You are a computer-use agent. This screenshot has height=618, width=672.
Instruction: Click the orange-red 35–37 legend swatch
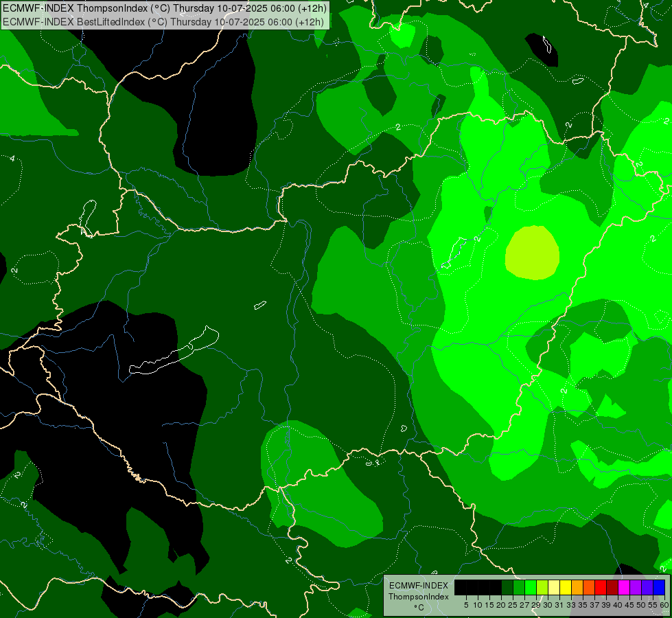[589, 587]
